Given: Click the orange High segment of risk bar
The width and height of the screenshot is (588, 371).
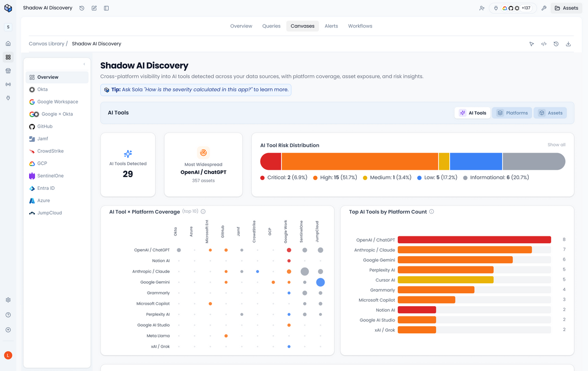Looking at the screenshot, I should click(x=360, y=162).
